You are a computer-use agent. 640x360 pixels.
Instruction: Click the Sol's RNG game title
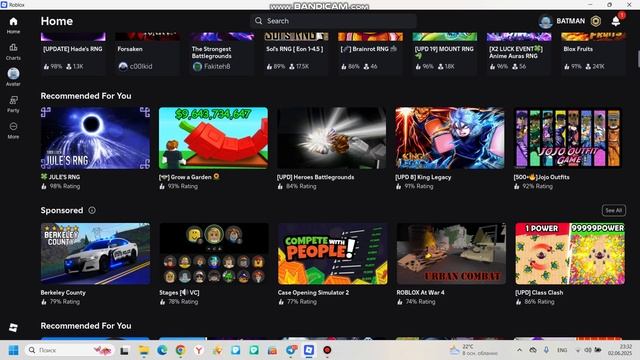click(294, 49)
